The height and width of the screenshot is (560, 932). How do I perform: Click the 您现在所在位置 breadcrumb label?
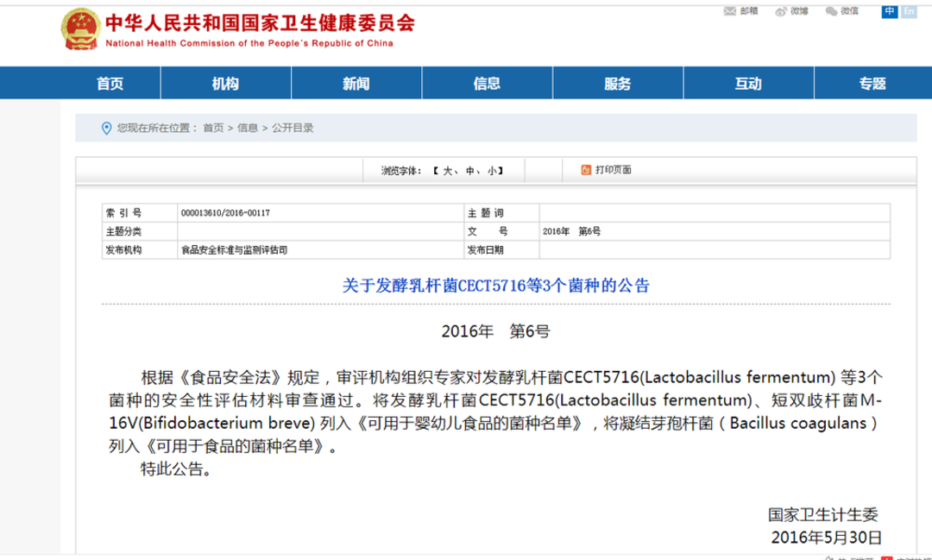click(158, 128)
